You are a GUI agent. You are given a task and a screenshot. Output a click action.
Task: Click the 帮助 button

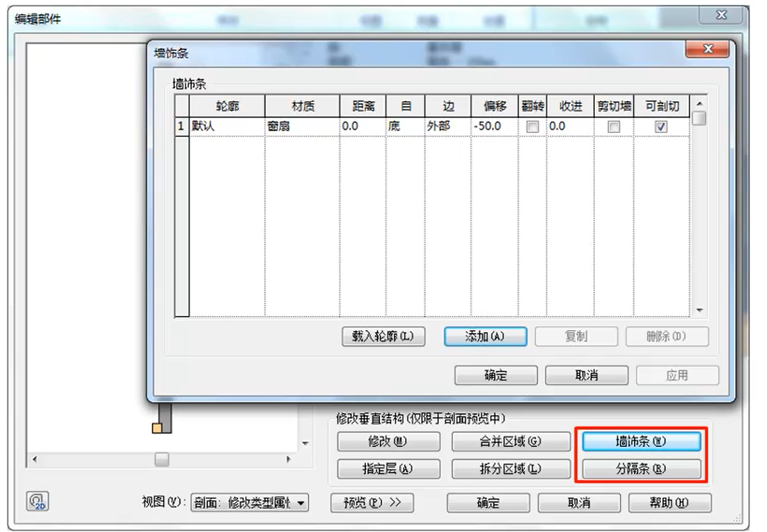click(x=670, y=503)
